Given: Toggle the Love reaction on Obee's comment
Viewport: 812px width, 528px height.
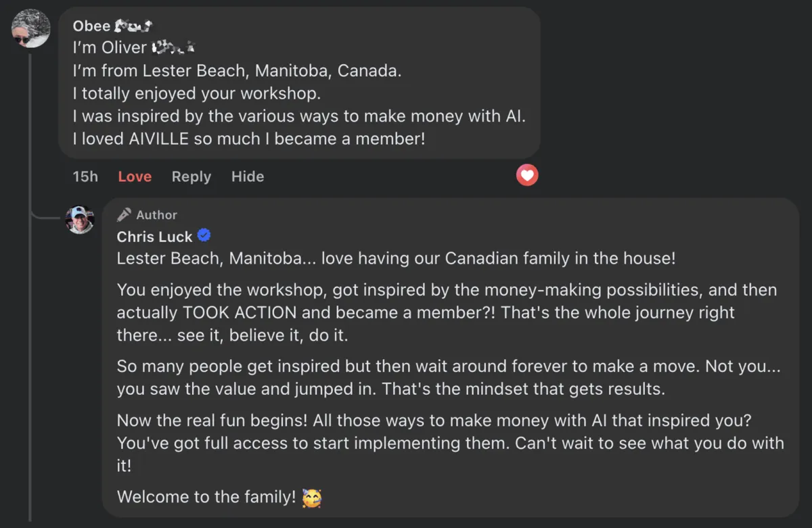Looking at the screenshot, I should click(x=135, y=176).
